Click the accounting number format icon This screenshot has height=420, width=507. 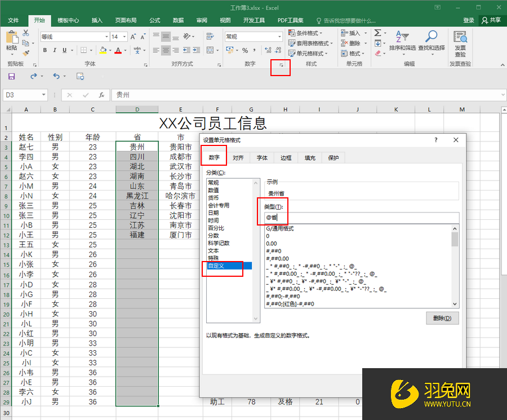[x=230, y=50]
